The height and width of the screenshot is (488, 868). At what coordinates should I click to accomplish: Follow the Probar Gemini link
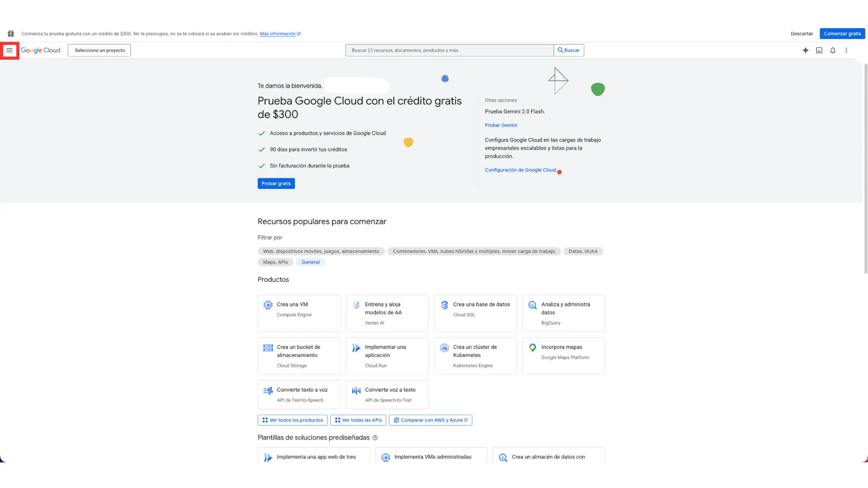coord(501,125)
